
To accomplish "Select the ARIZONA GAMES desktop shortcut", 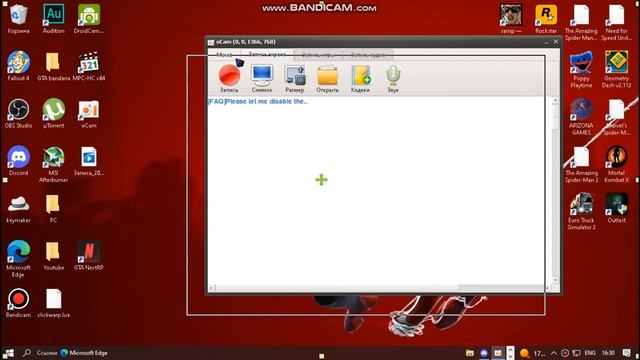I will click(581, 117).
